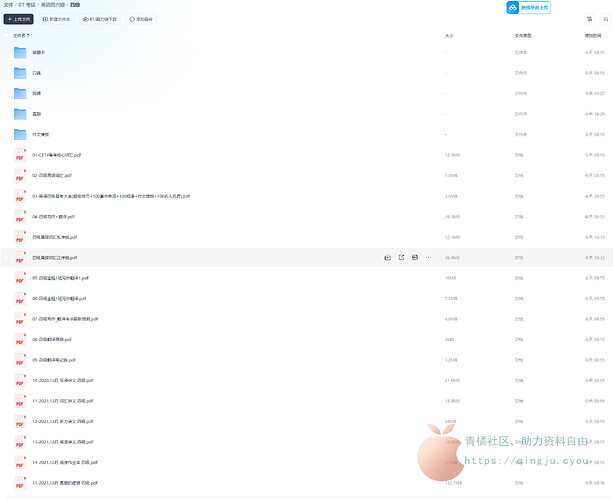
Task: Open the 真题 folder icon
Action: (x=20, y=114)
